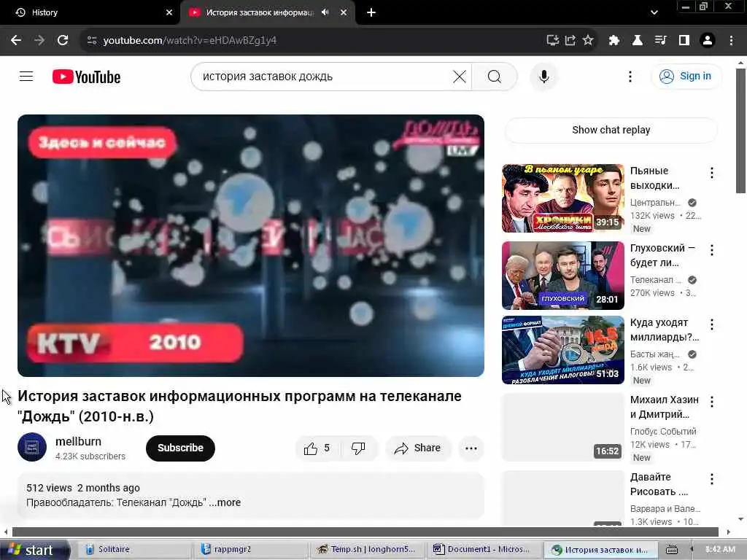Open on-screen keyboard tray icon
This screenshot has height=560, width=747.
pos(672,550)
